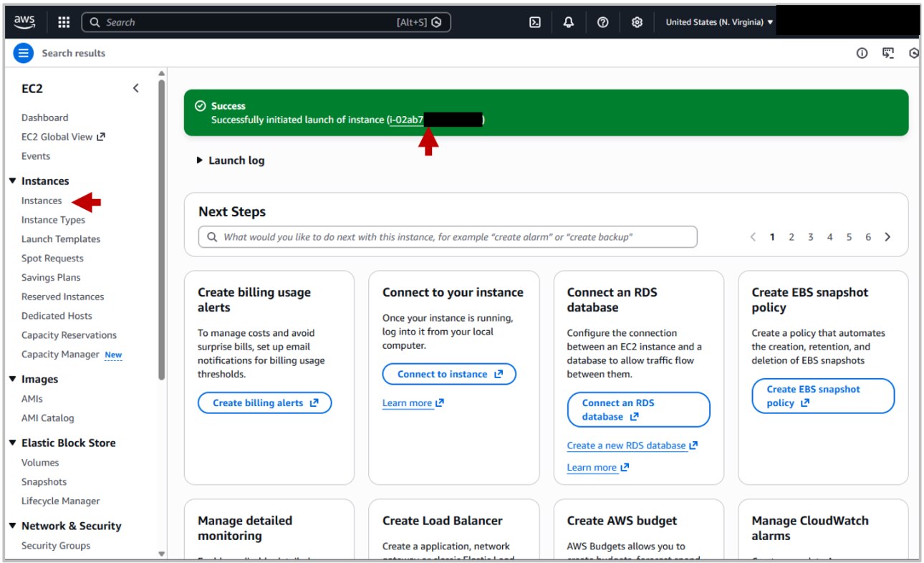Click the AWS logo to go home

pos(24,22)
